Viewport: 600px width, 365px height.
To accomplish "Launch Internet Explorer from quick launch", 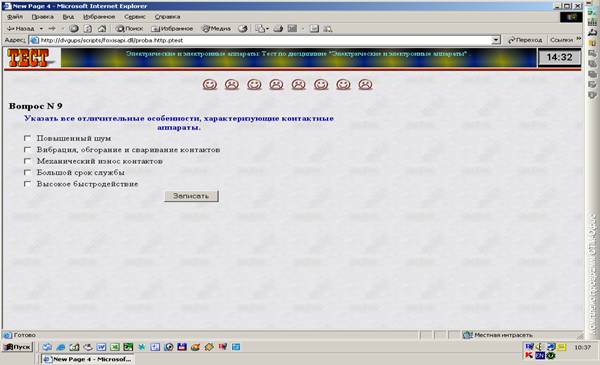I will tap(60, 347).
